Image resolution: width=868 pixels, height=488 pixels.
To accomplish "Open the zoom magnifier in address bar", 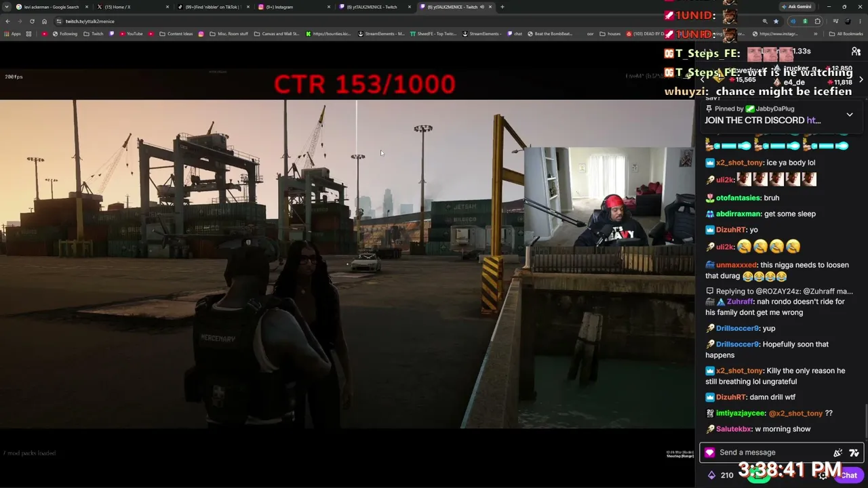I will coord(765,21).
